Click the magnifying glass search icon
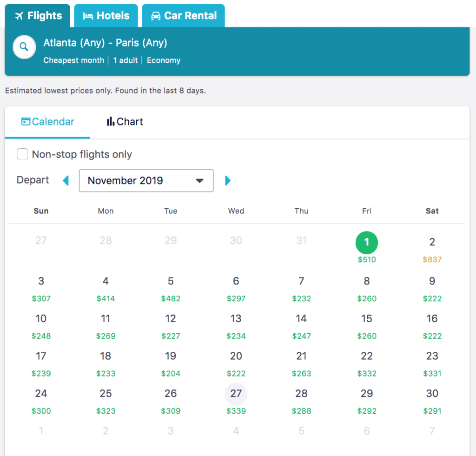476x456 pixels. (x=24, y=46)
